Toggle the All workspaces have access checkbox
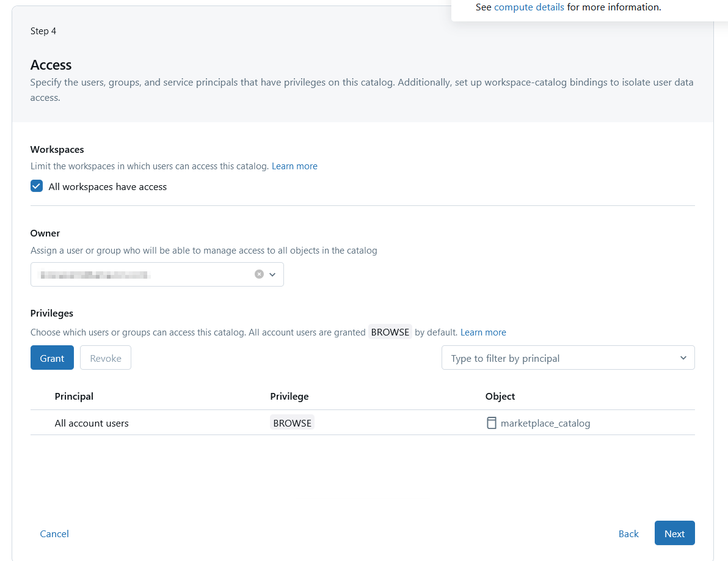 [x=37, y=186]
